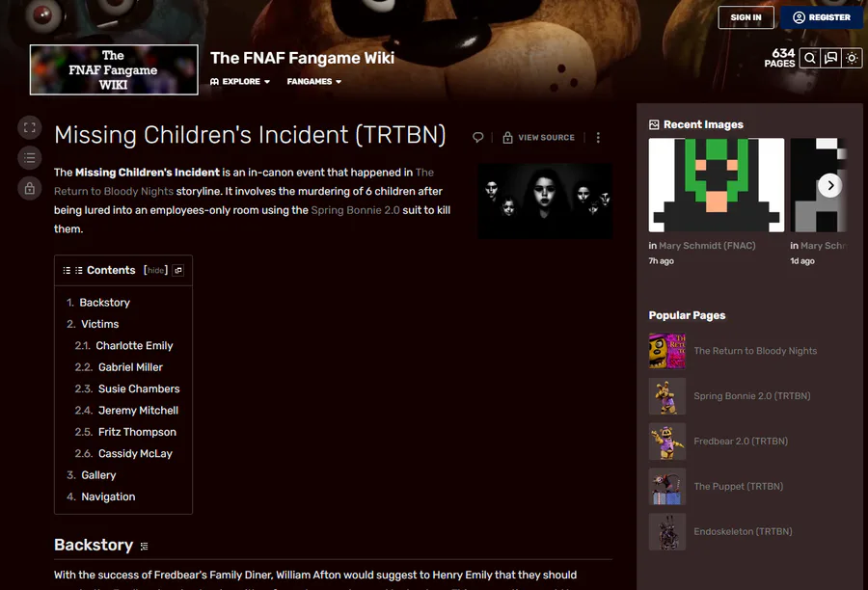The image size is (868, 590).
Task: Open the missing children article image
Action: (545, 201)
